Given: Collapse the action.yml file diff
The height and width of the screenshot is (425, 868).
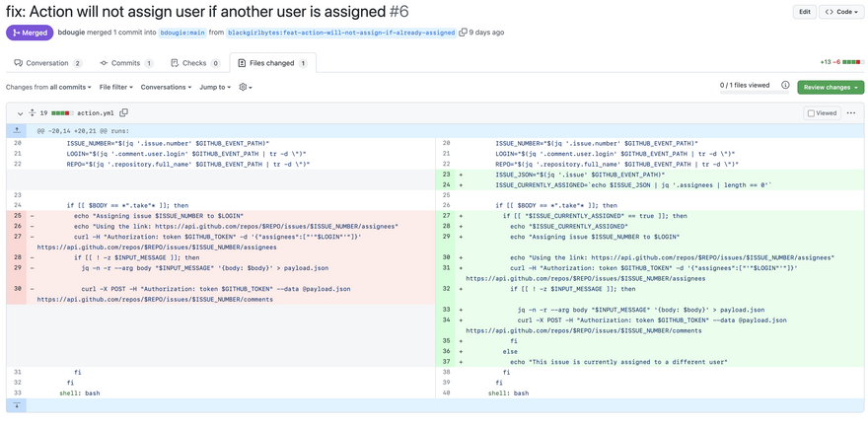Looking at the screenshot, I should [19, 113].
